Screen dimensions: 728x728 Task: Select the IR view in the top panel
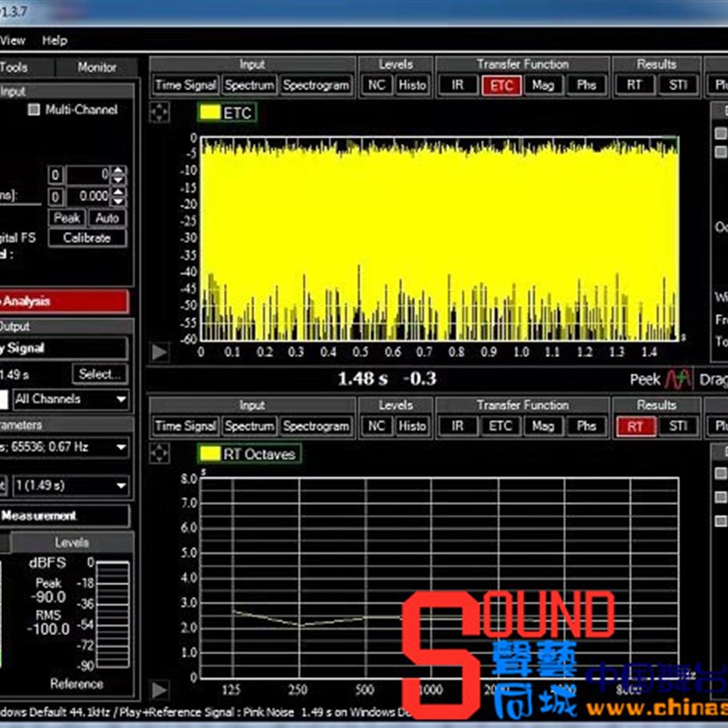(x=458, y=86)
